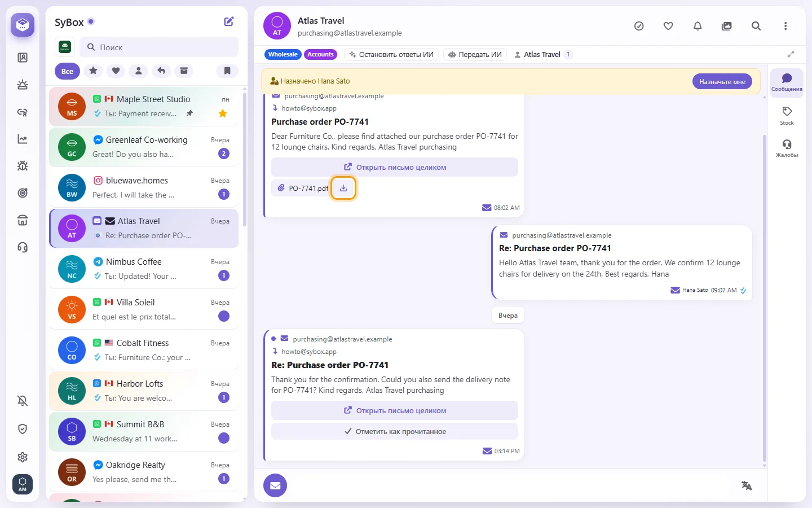Open full email of the 03:14 PM message
The width and height of the screenshot is (812, 508).
point(395,410)
